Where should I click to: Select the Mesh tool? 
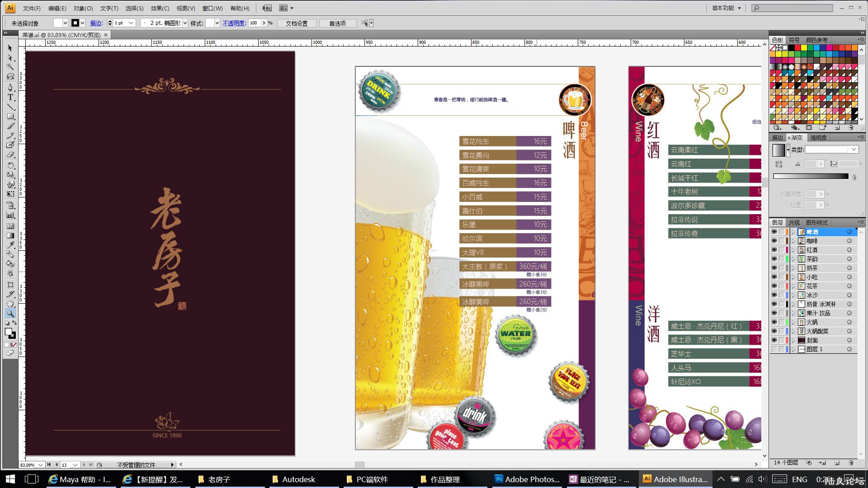tap(10, 226)
